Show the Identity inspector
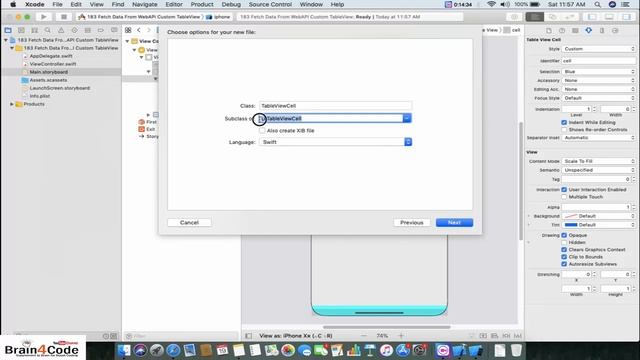The width and height of the screenshot is (640, 360). [x=575, y=31]
